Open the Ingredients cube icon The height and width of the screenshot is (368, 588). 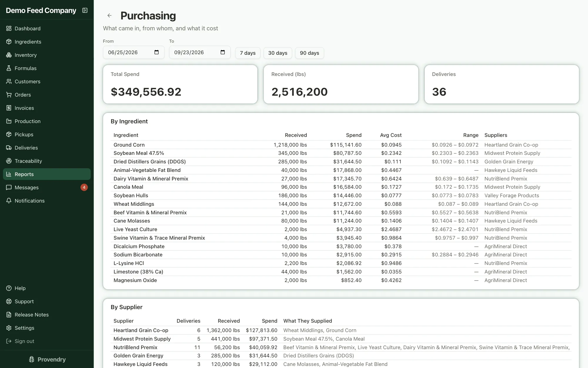point(9,42)
